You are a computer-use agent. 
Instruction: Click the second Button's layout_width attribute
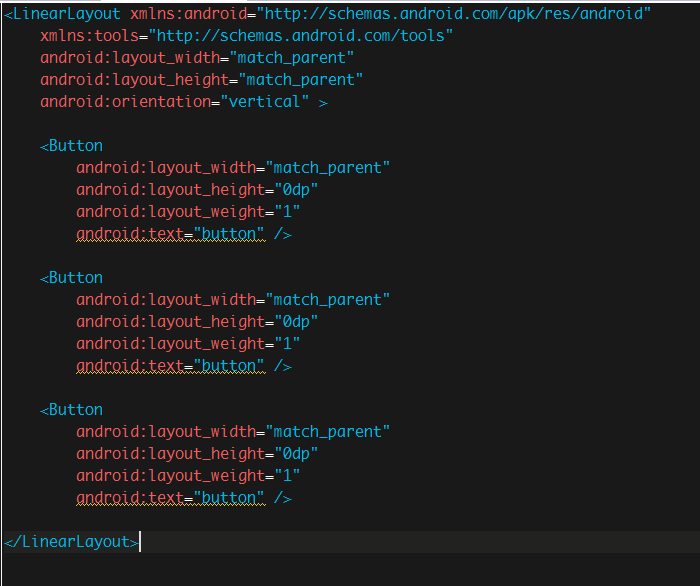pos(166,300)
